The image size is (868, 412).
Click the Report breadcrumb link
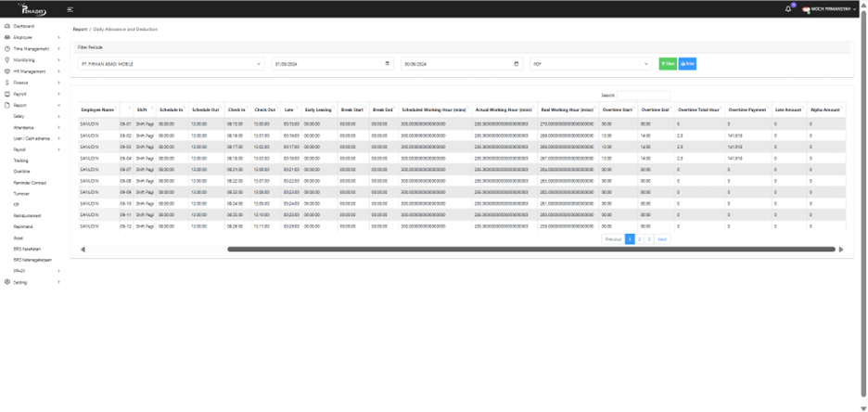pos(81,29)
